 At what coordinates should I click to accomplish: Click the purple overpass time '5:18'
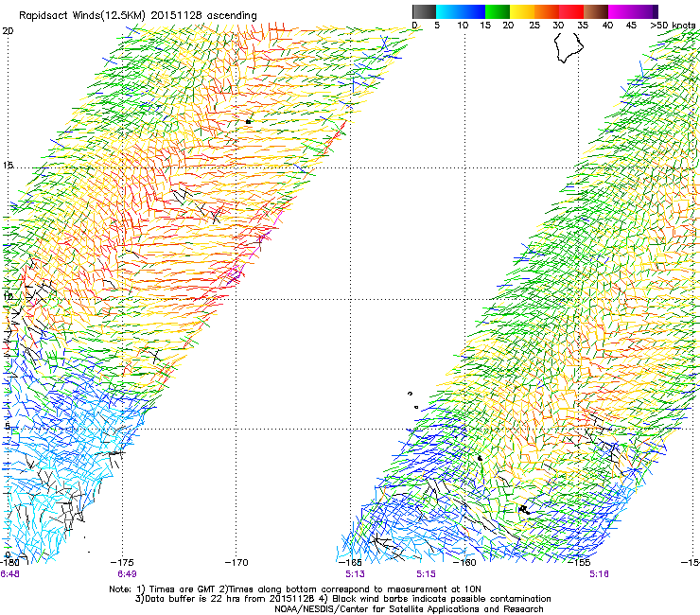[x=599, y=574]
